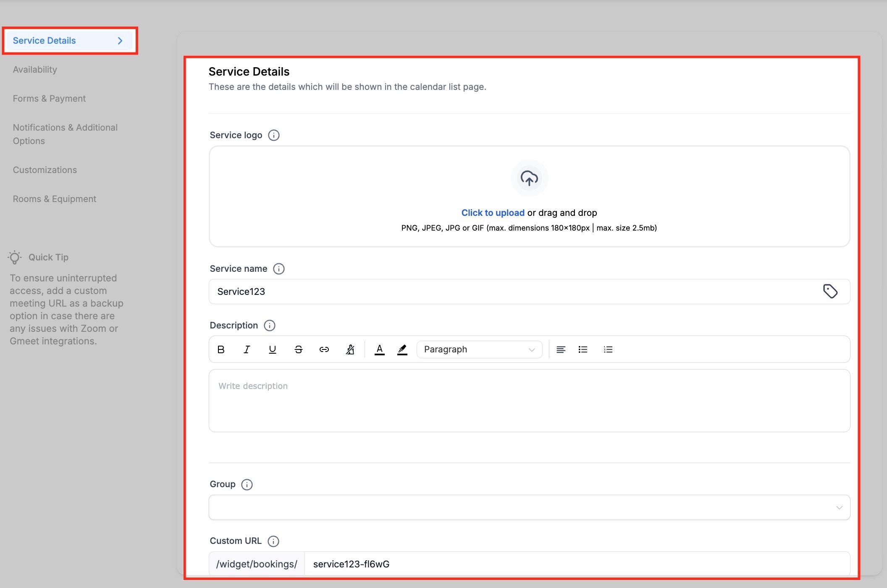Open the text color picker
887x588 pixels.
[x=380, y=349]
